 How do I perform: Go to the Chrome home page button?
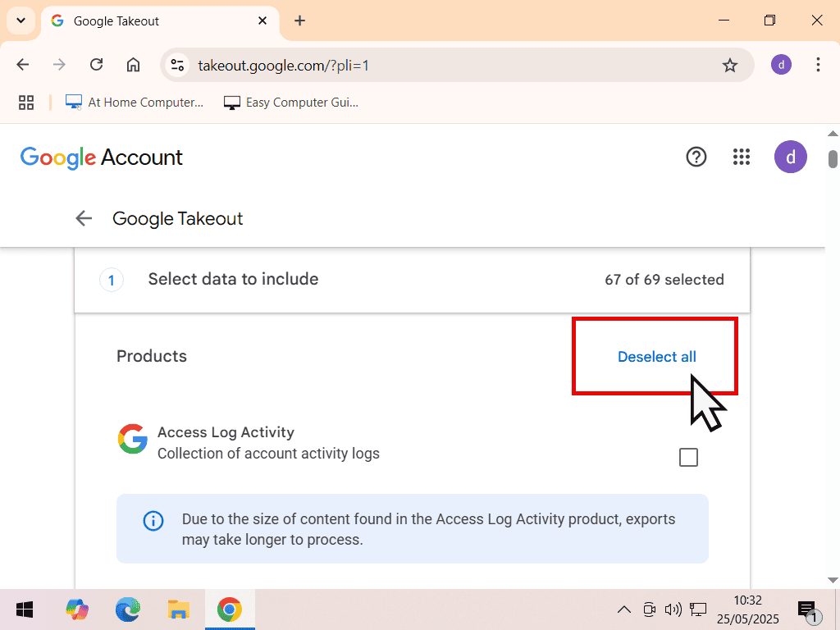pyautogui.click(x=133, y=65)
